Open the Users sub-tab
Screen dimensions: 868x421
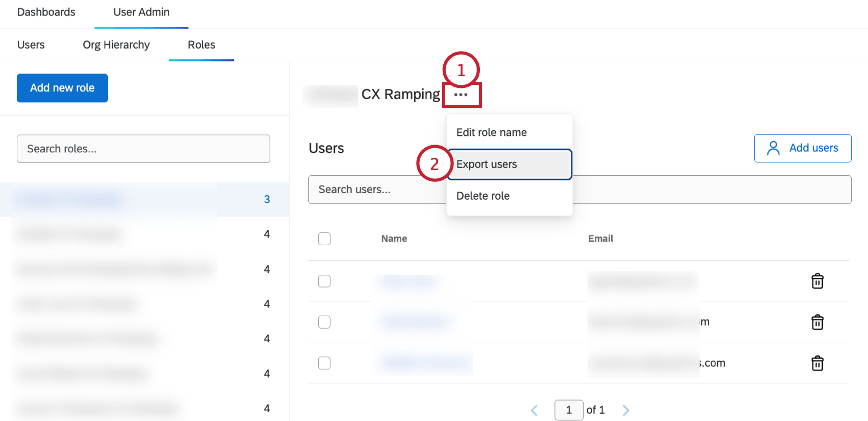pyautogui.click(x=31, y=45)
